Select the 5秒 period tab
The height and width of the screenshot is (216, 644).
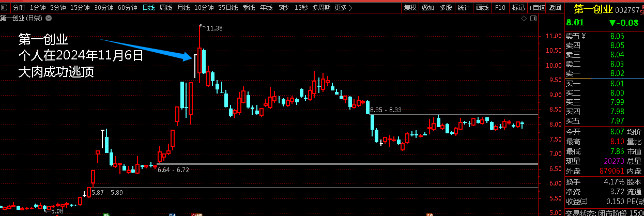(283, 8)
